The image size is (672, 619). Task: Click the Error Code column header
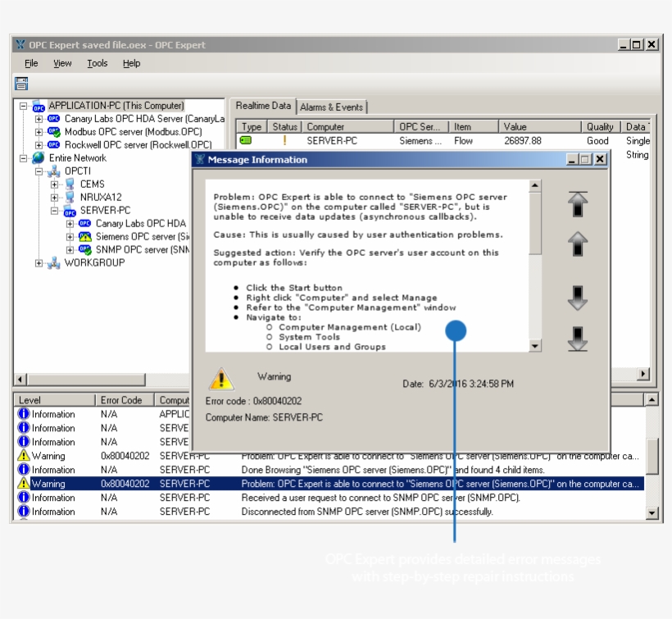[x=121, y=400]
